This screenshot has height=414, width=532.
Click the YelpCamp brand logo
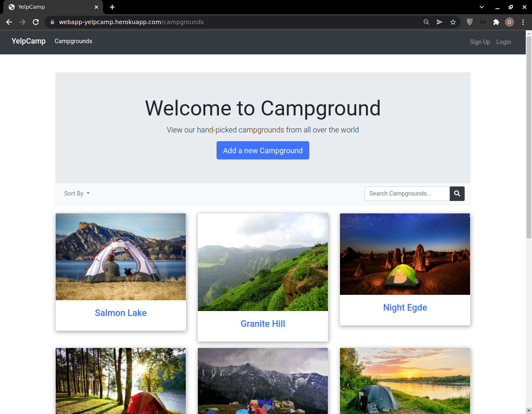(29, 41)
